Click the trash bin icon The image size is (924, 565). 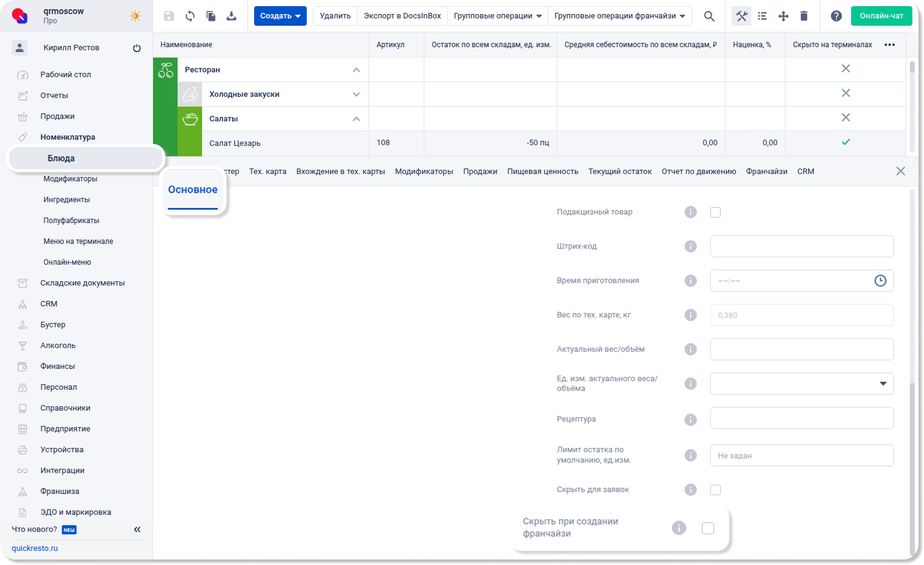pyautogui.click(x=804, y=16)
